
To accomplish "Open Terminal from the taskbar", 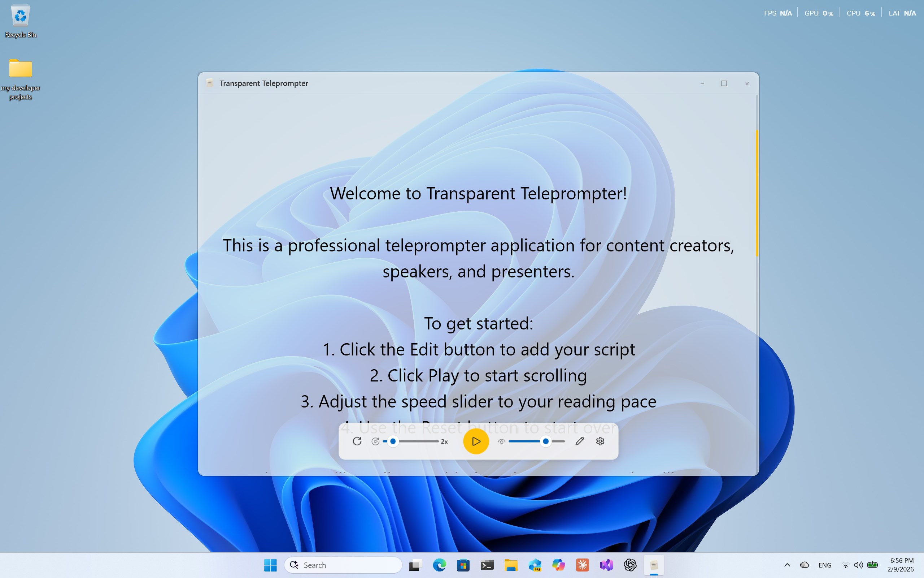I will [x=487, y=565].
